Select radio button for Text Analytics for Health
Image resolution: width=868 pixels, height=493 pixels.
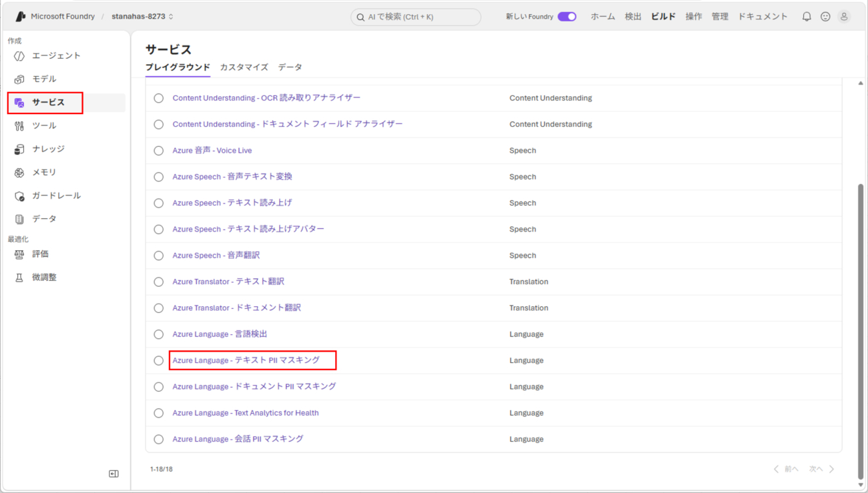[x=158, y=413]
